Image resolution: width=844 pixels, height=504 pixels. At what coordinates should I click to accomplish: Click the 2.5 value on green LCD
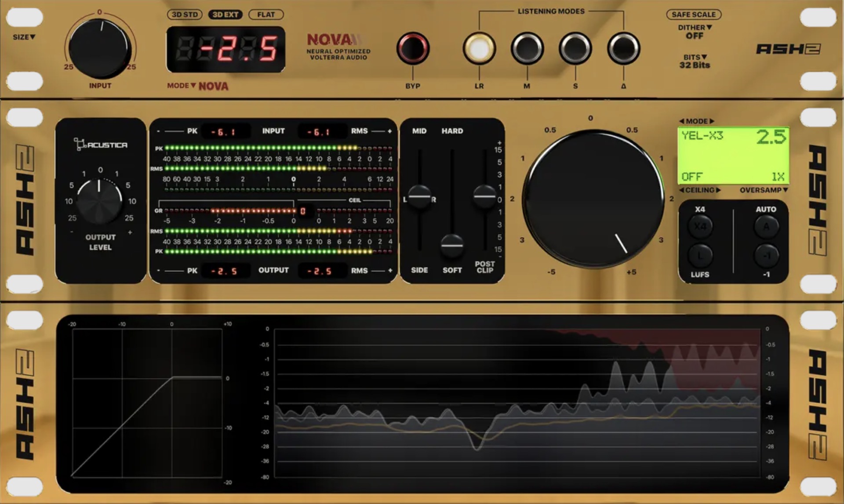771,137
